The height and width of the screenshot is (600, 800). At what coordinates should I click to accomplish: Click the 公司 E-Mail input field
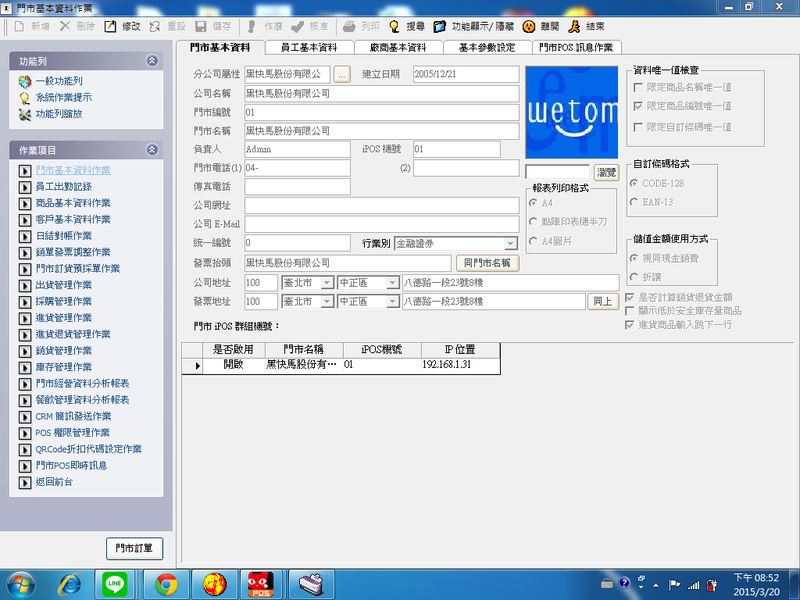point(382,224)
